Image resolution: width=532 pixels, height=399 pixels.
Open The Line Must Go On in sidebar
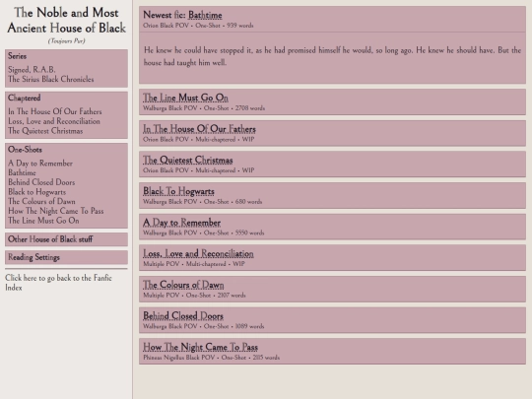[x=43, y=221]
